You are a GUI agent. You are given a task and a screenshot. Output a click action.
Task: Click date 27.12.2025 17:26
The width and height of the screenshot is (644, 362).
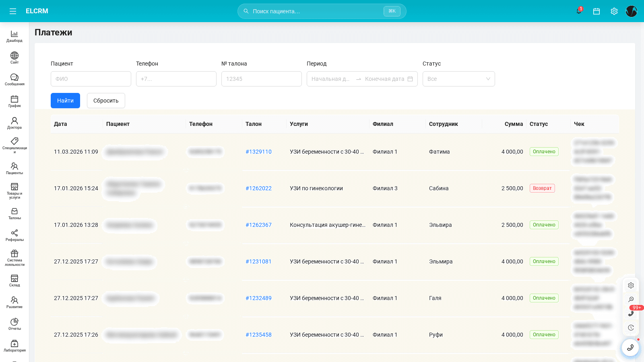(x=76, y=335)
